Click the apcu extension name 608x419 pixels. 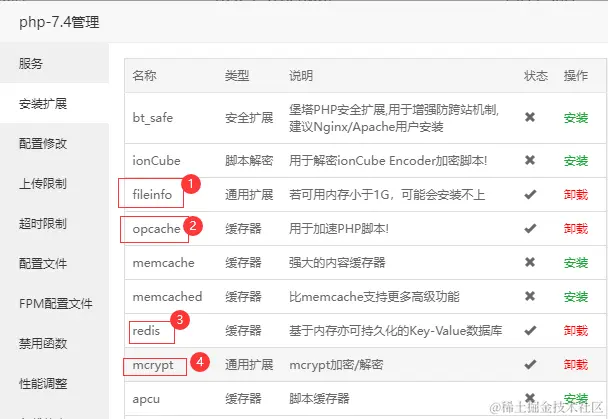146,399
